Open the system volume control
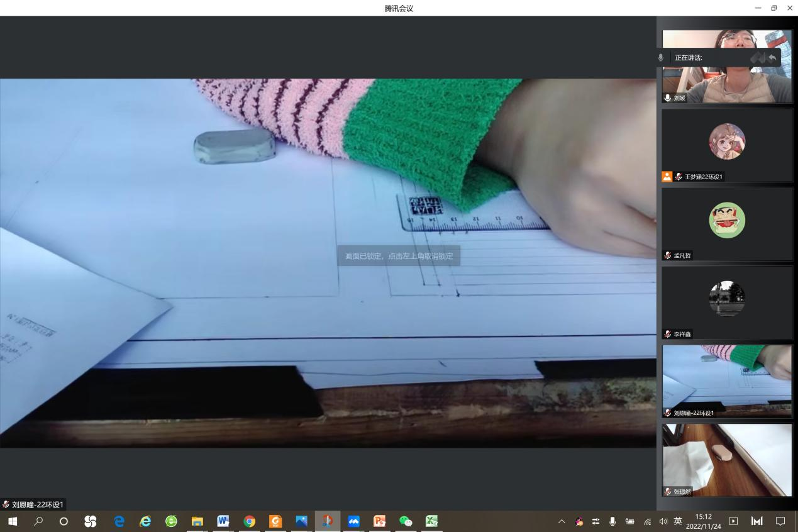This screenshot has width=798, height=532. coord(663,521)
